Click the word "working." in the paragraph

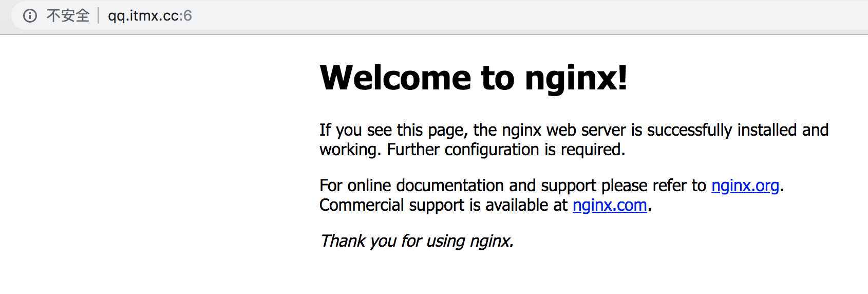[350, 150]
